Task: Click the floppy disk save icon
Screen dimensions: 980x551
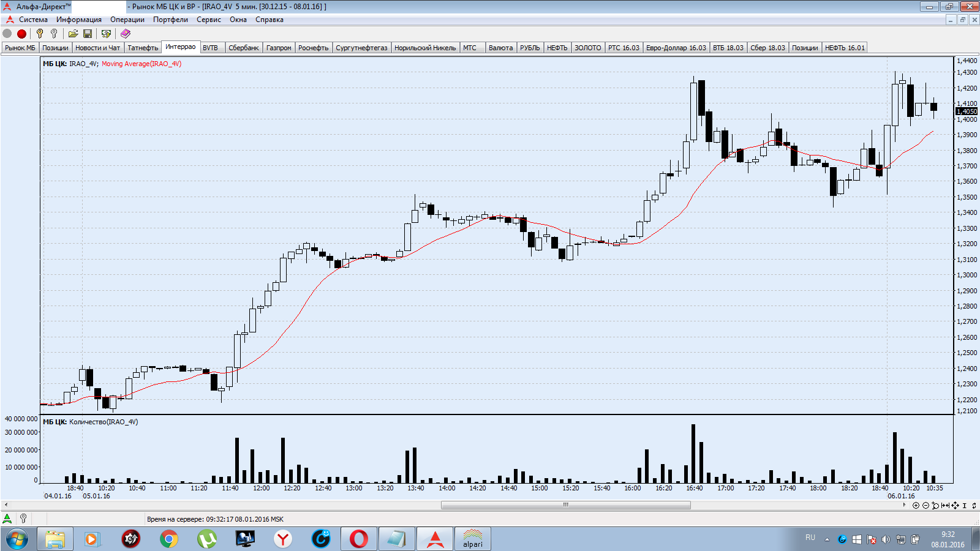Action: click(88, 34)
